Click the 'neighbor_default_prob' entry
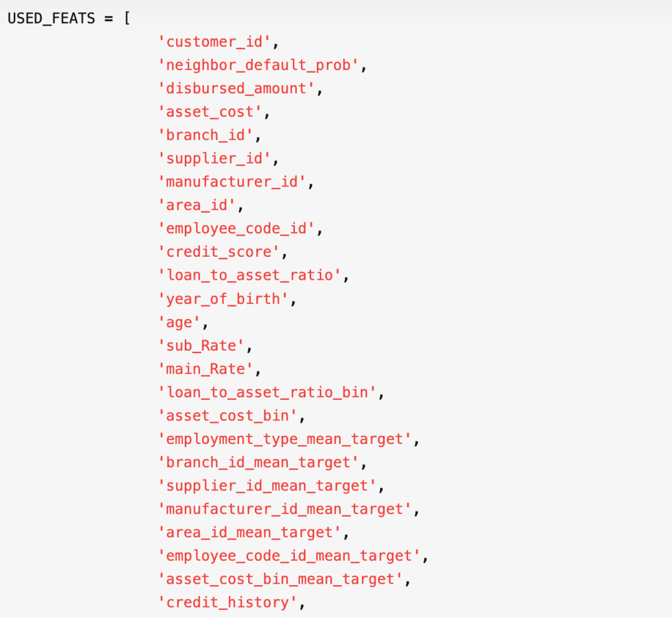 [258, 65]
